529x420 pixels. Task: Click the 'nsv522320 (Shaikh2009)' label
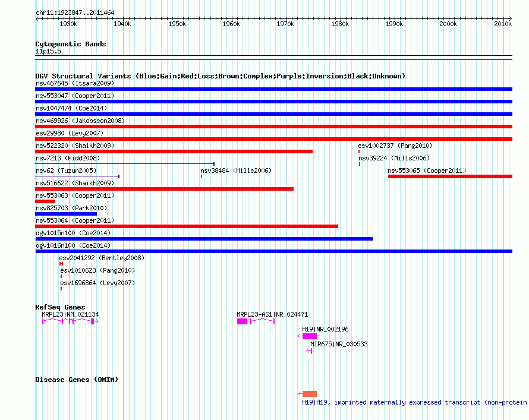point(75,146)
